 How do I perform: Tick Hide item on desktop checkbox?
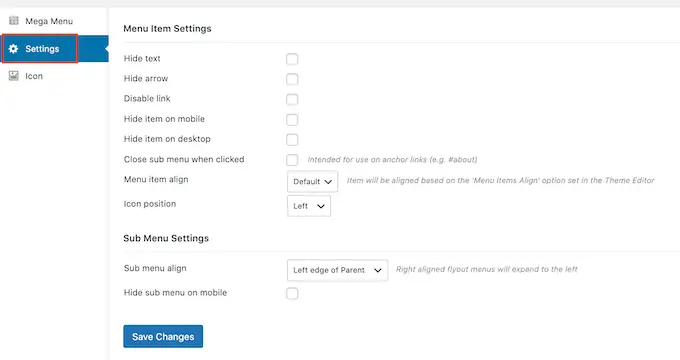tap(292, 140)
